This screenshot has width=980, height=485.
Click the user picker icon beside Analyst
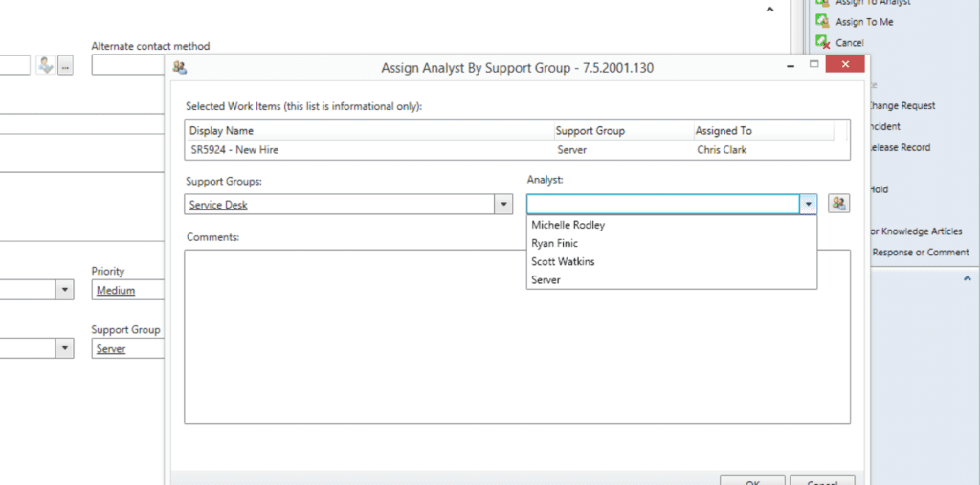point(838,203)
